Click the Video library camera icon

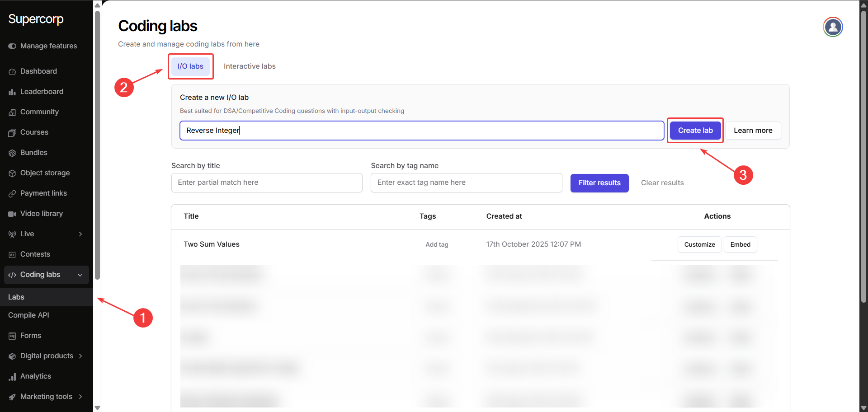12,214
